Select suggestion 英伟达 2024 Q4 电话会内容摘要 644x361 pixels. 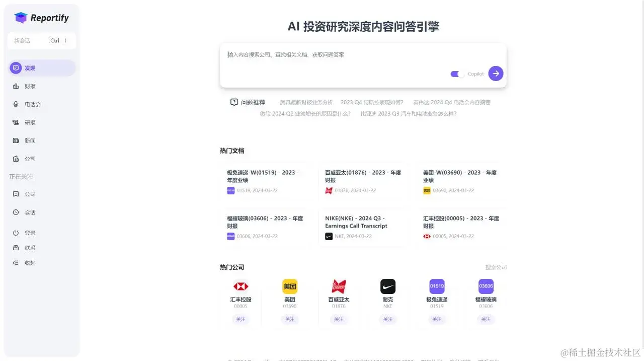pyautogui.click(x=452, y=102)
